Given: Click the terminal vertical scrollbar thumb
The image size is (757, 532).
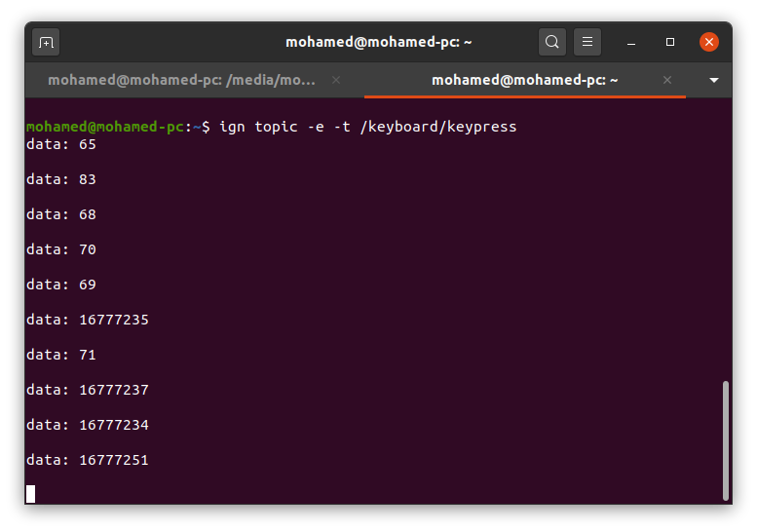Looking at the screenshot, I should tap(725, 438).
